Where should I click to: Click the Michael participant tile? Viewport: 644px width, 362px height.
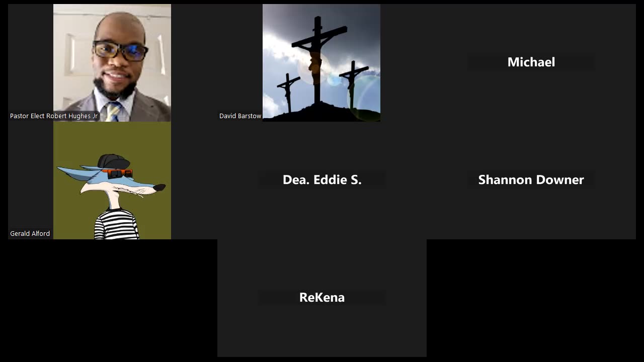coord(531,63)
